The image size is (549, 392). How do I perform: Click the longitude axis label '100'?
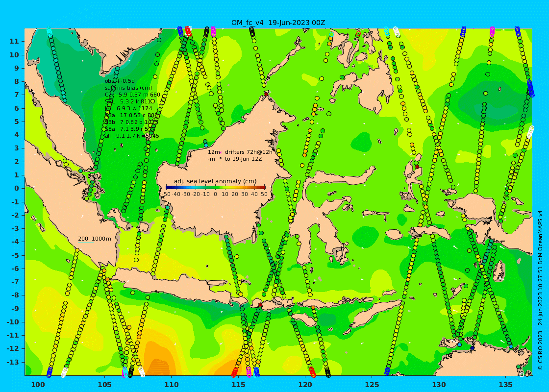click(38, 385)
